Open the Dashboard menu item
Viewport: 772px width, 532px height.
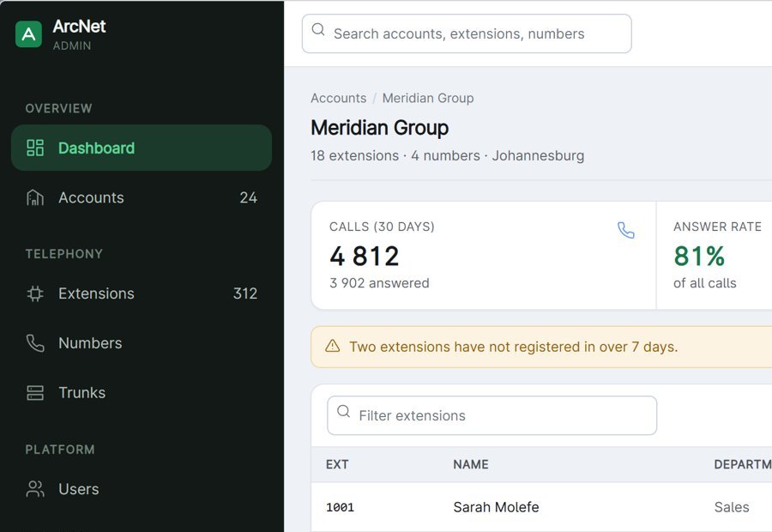[142, 148]
